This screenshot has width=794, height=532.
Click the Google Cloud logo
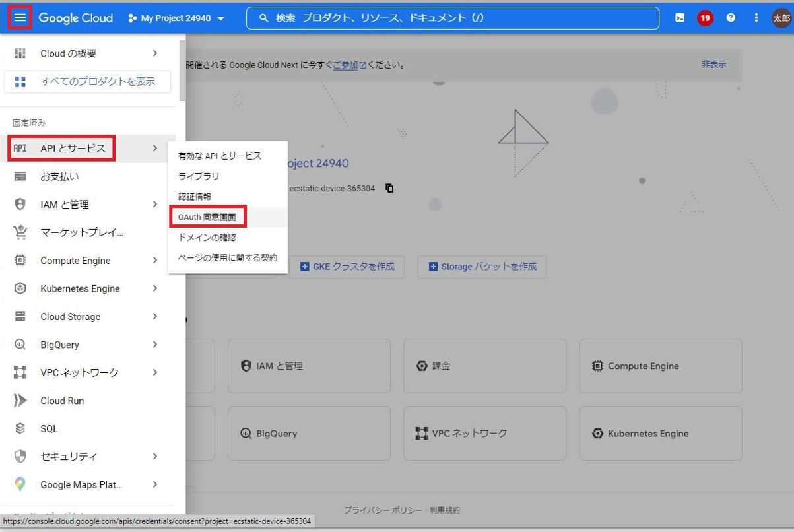[75, 18]
